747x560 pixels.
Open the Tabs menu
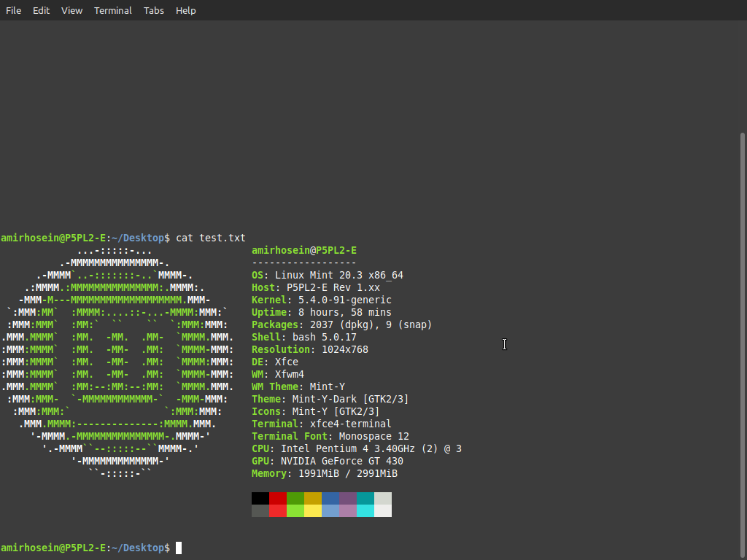pyautogui.click(x=153, y=10)
